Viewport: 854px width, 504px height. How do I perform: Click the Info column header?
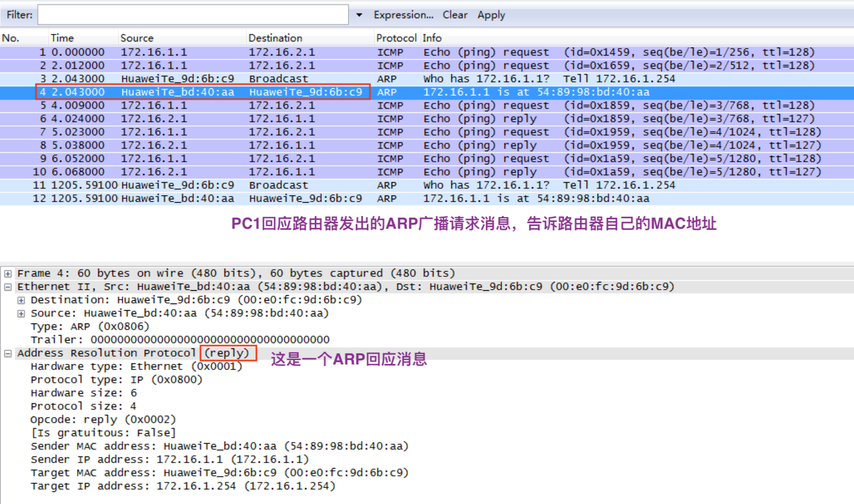[432, 38]
